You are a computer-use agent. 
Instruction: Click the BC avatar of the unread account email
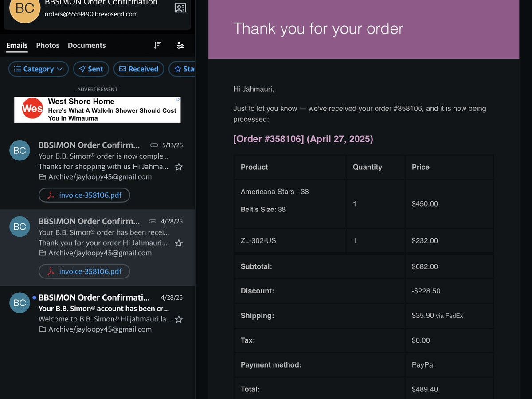coord(20,303)
